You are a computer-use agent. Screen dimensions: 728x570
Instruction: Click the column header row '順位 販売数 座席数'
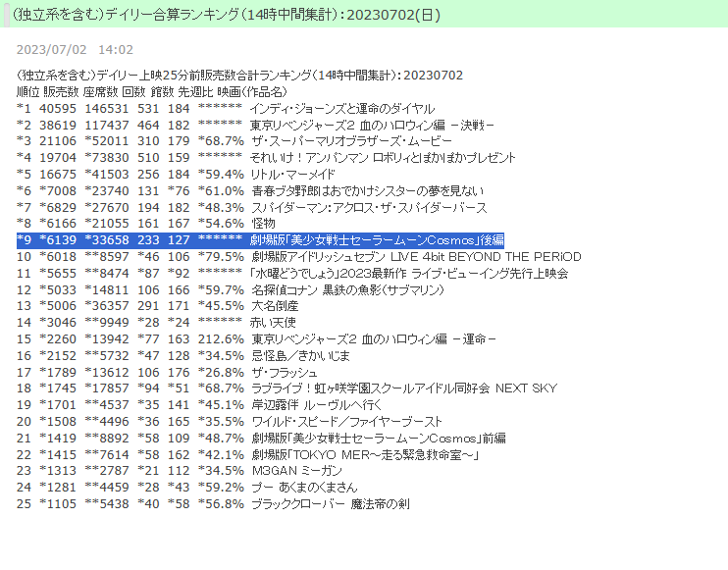point(152,92)
